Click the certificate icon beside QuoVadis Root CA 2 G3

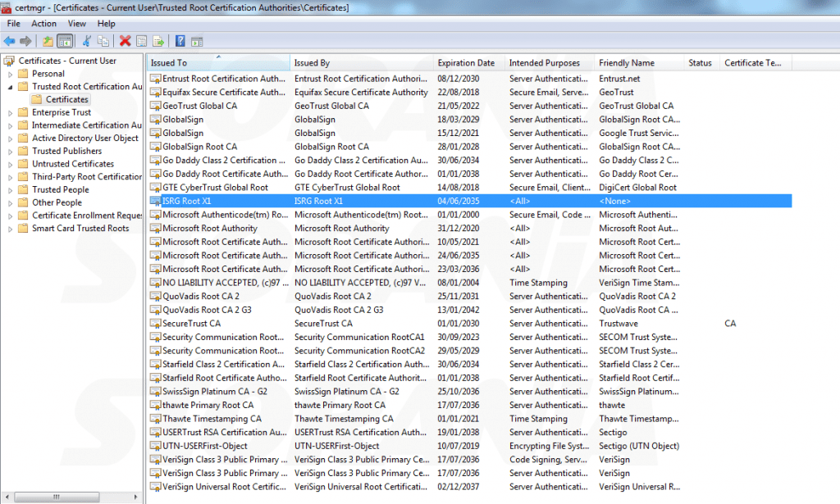click(156, 311)
